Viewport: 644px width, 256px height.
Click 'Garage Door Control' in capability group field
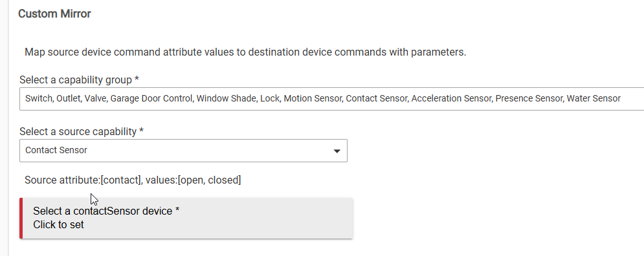point(151,98)
